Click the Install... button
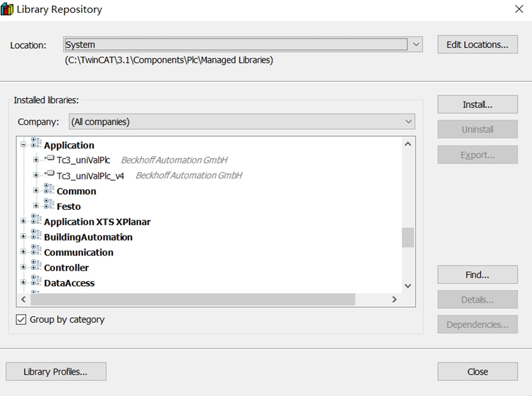 (x=477, y=104)
